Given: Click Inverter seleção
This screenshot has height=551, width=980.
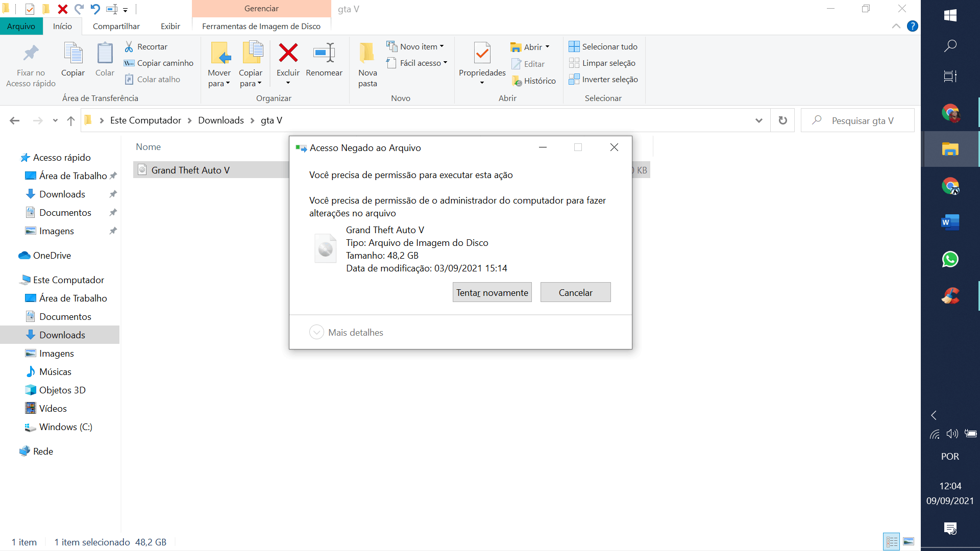Looking at the screenshot, I should pyautogui.click(x=603, y=79).
